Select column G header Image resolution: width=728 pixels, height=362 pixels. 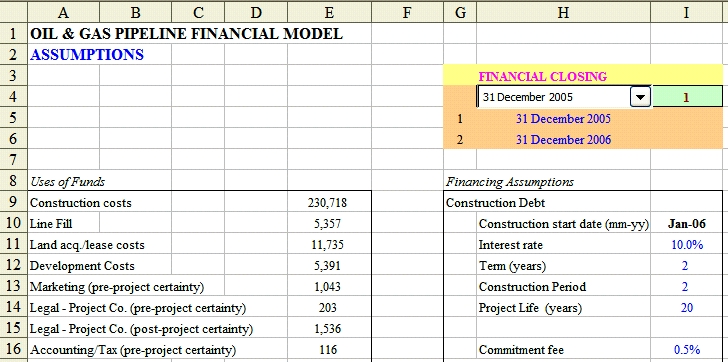tap(460, 13)
